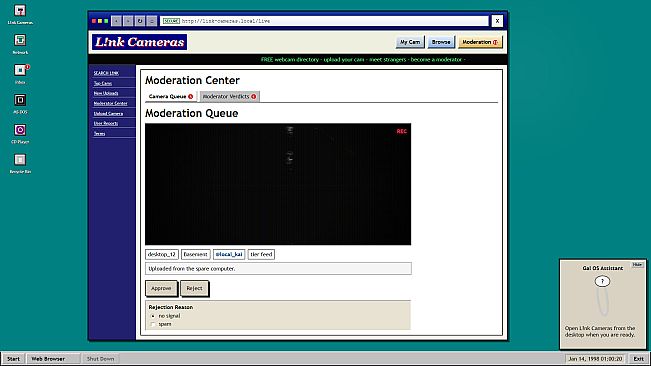This screenshot has width=651, height=366.
Task: Click the L!nk Cameras logo banner
Action: point(140,42)
